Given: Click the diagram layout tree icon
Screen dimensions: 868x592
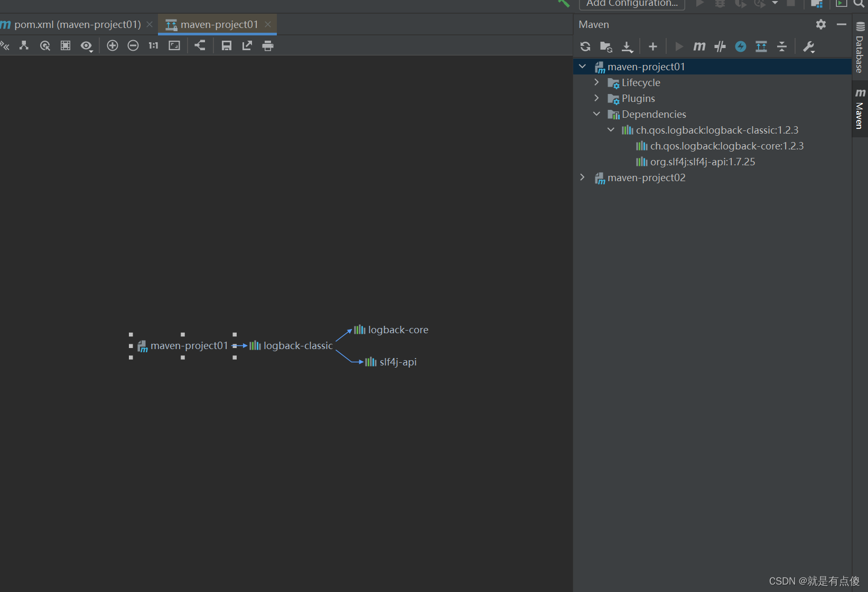Looking at the screenshot, I should 24,46.
